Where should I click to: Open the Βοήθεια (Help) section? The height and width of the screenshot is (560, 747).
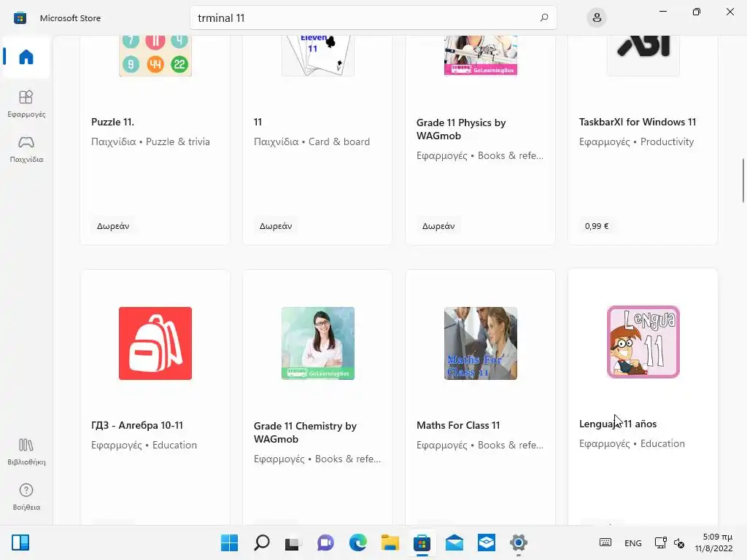26,497
